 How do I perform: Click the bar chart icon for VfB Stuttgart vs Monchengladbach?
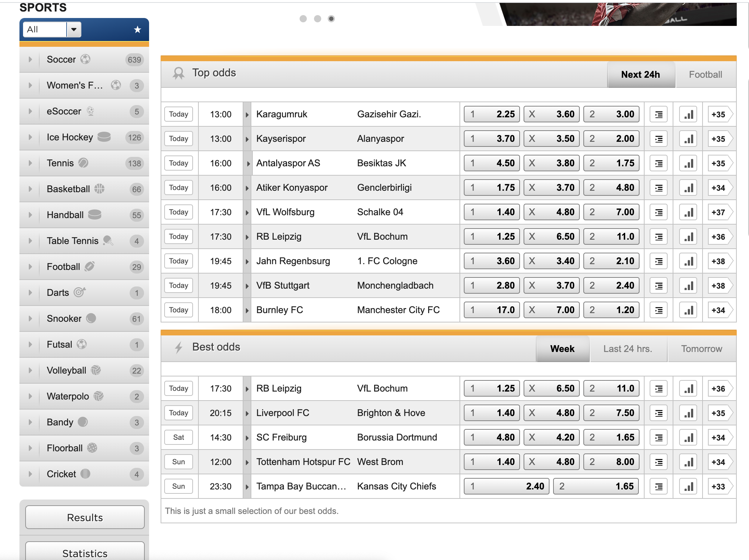point(689,285)
